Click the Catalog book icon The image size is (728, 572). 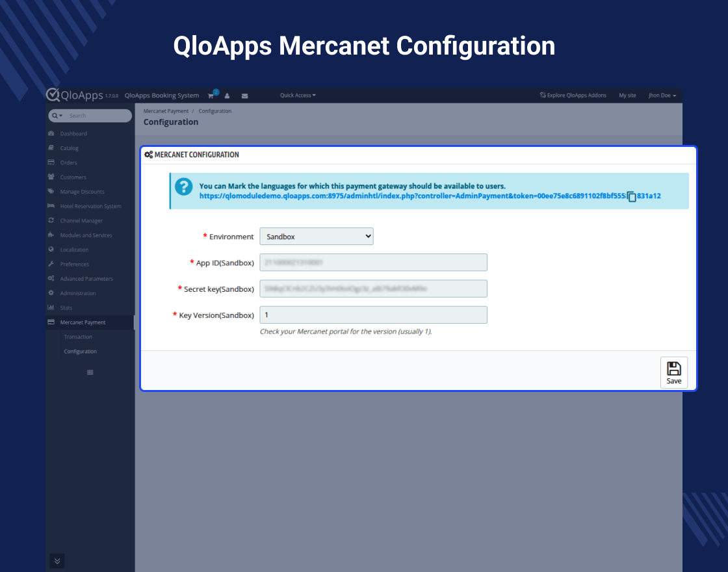pyautogui.click(x=51, y=148)
